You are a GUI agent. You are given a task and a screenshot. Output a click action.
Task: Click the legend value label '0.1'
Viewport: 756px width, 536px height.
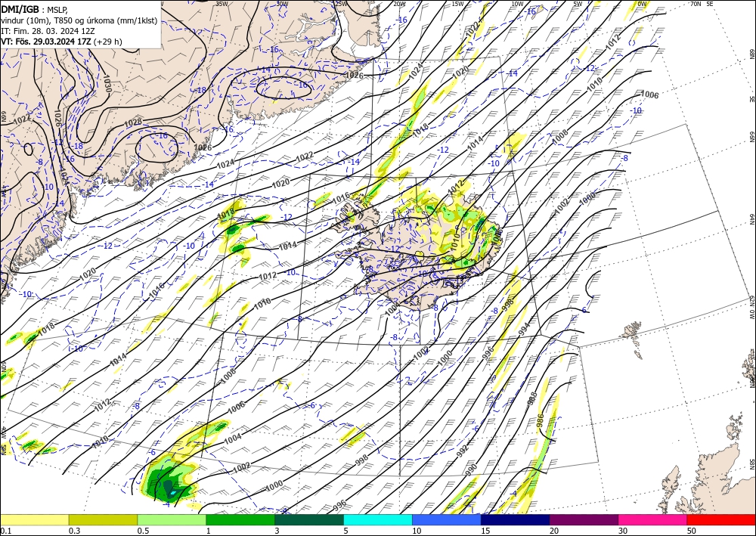5,531
